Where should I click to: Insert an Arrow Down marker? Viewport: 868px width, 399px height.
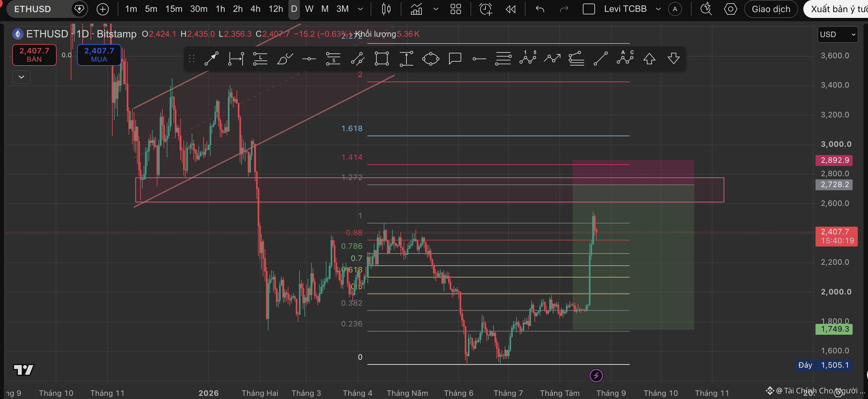(x=674, y=59)
